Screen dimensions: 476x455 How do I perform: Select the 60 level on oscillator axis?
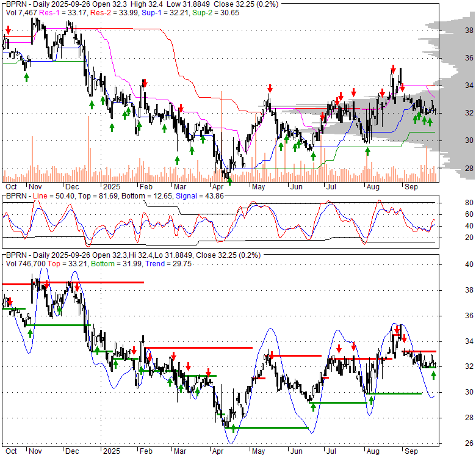(x=469, y=214)
